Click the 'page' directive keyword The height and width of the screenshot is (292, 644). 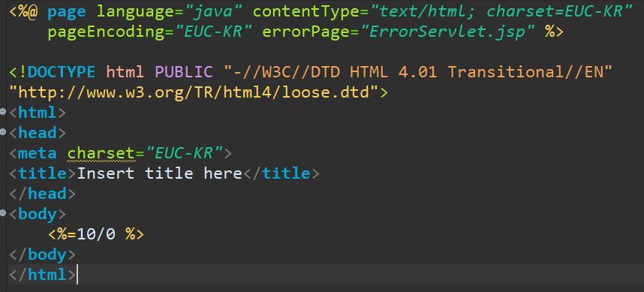(x=67, y=12)
